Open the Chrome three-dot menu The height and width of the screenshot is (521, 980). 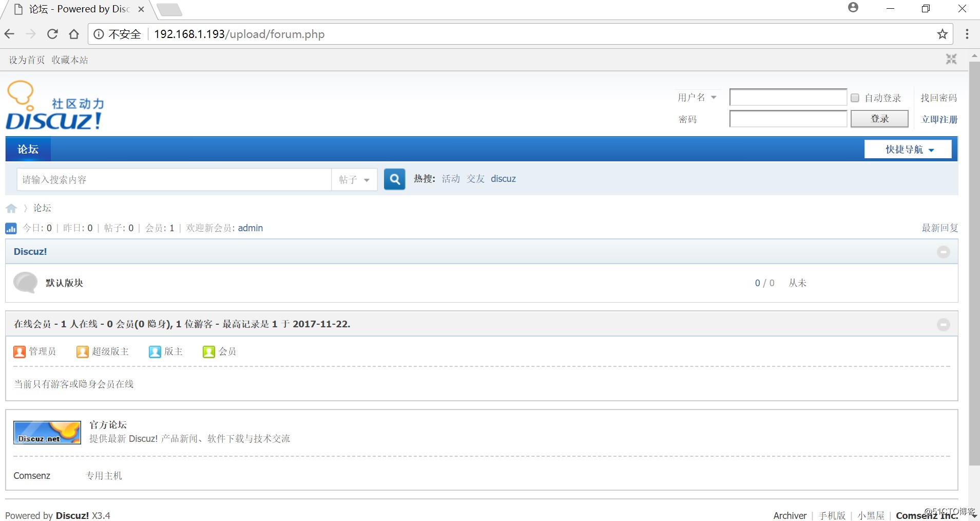pyautogui.click(x=967, y=34)
